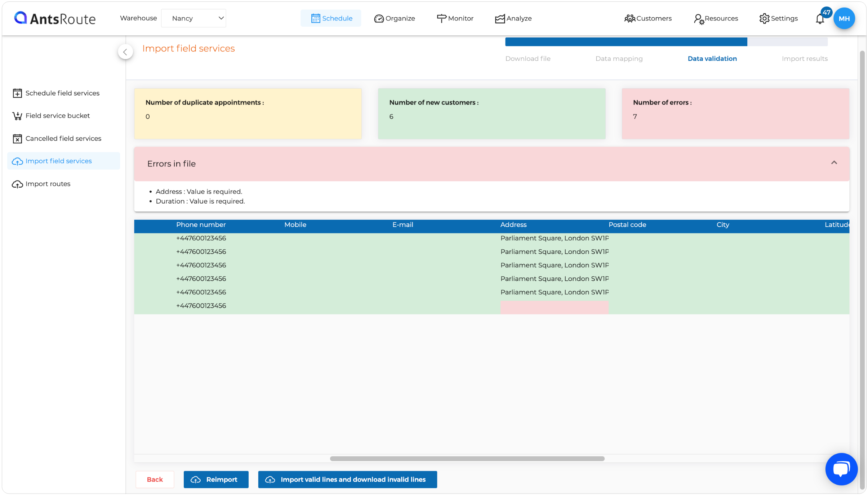The height and width of the screenshot is (495, 868).
Task: Open the Organize tab
Action: (395, 18)
